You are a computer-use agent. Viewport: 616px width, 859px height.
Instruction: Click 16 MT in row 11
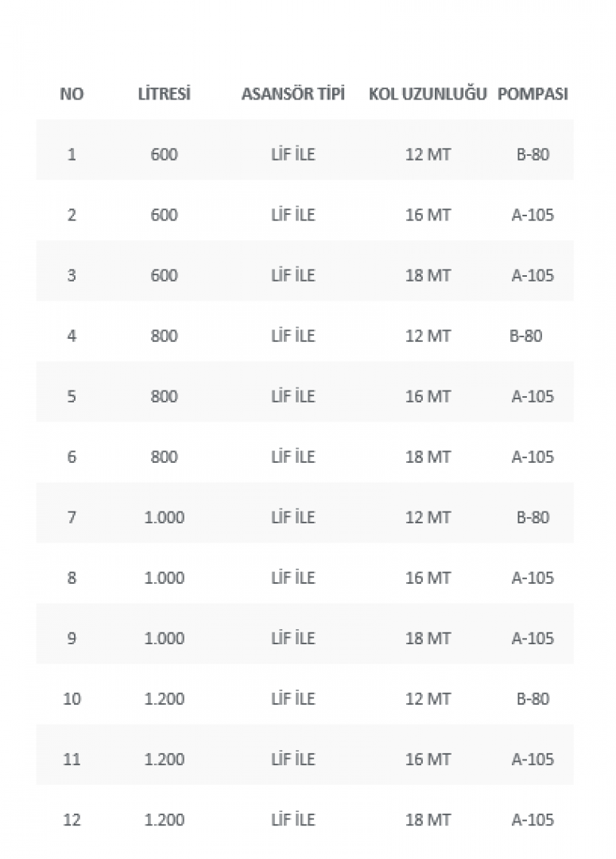pos(428,760)
